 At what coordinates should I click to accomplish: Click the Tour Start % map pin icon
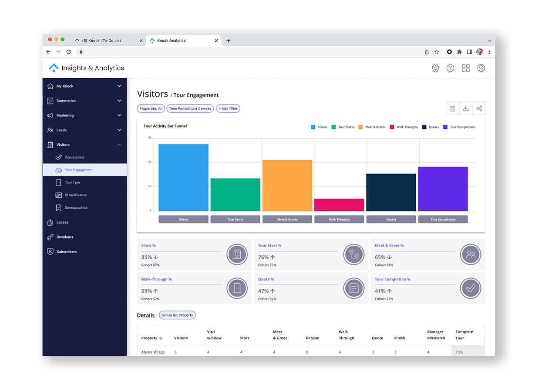[x=354, y=254]
